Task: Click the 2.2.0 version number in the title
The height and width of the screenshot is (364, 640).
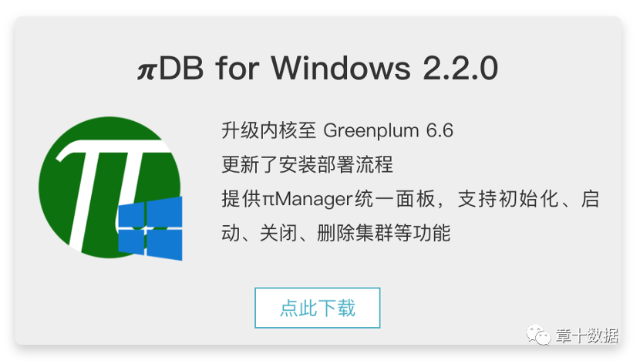Action: [x=460, y=68]
